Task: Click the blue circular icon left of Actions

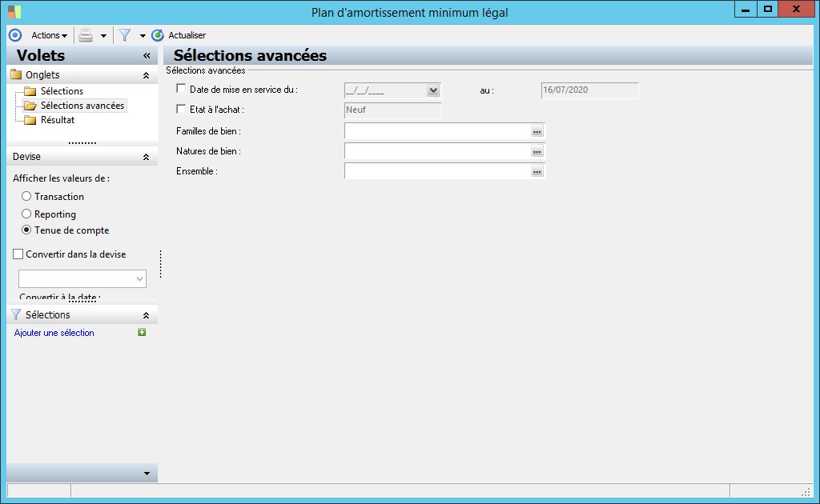Action: [15, 35]
